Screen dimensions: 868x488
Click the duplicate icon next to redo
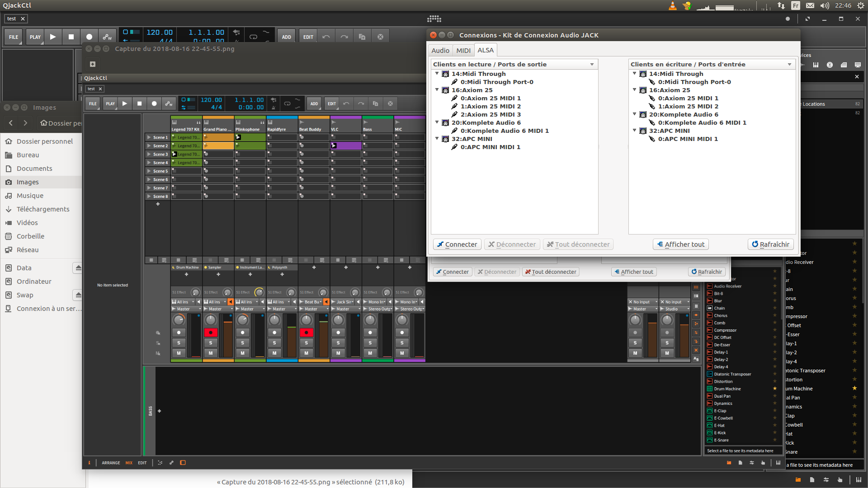pyautogui.click(x=362, y=37)
